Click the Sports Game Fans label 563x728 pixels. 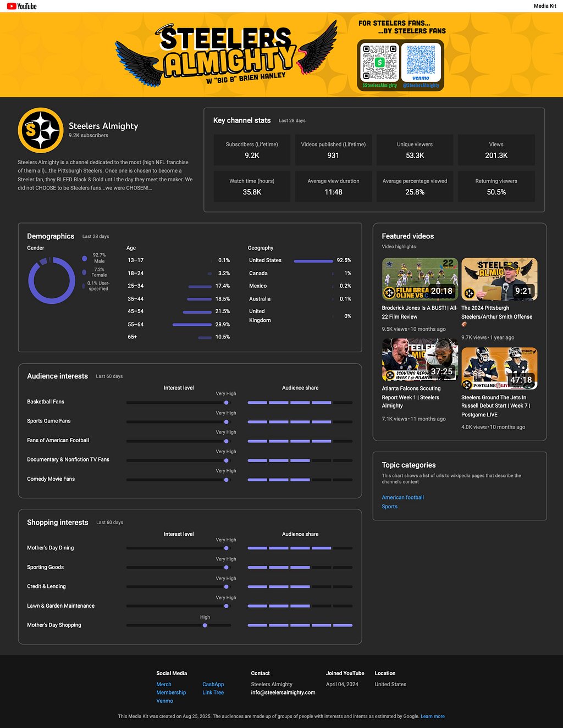[x=49, y=421]
